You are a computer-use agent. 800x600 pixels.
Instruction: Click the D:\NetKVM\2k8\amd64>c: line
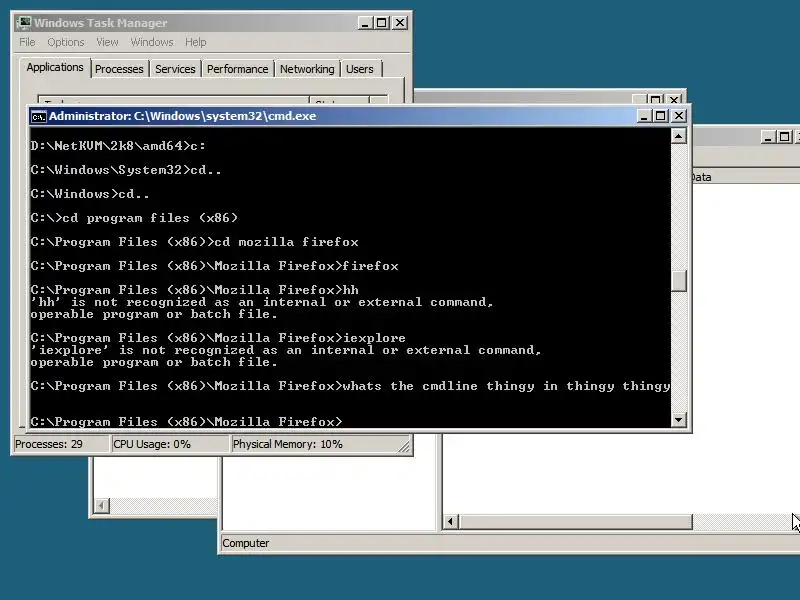118,146
